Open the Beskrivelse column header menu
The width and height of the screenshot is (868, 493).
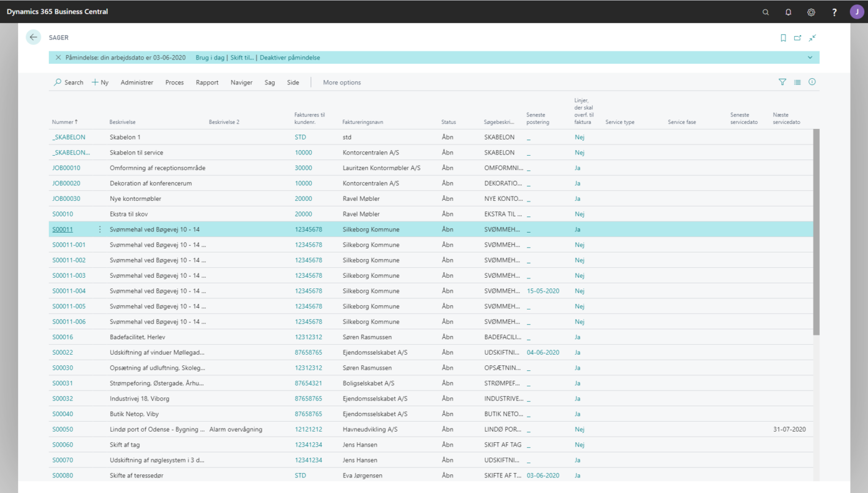(x=123, y=122)
